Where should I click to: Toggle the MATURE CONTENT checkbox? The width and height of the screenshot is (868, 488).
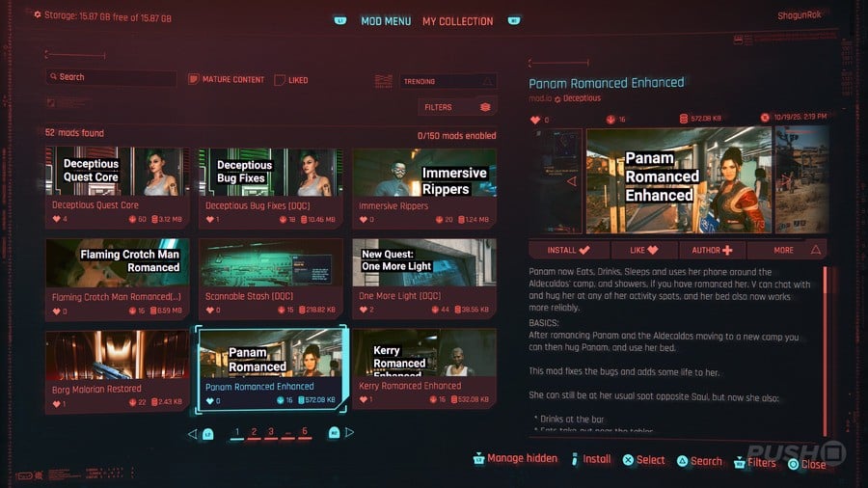click(193, 79)
